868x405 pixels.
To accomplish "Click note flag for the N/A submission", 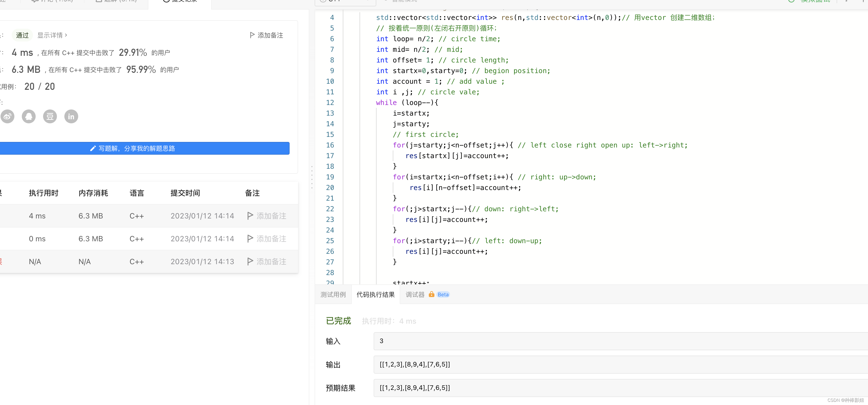I will (x=250, y=261).
